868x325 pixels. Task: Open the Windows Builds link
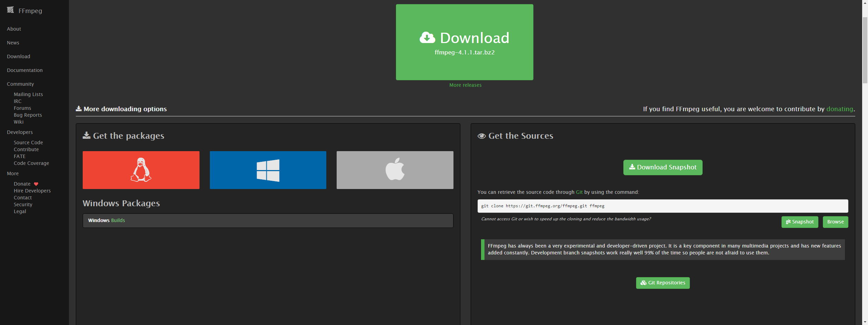pos(118,220)
